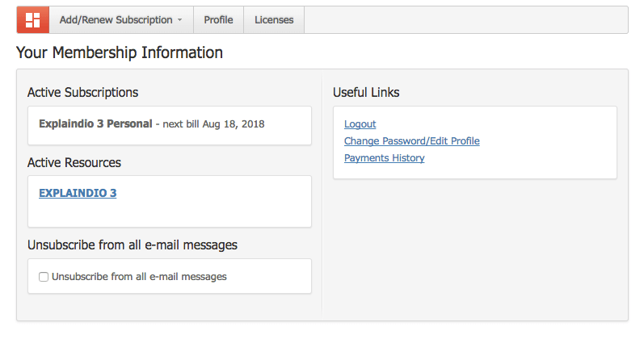
Task: Click the Your Membership Information heading
Action: pos(120,52)
